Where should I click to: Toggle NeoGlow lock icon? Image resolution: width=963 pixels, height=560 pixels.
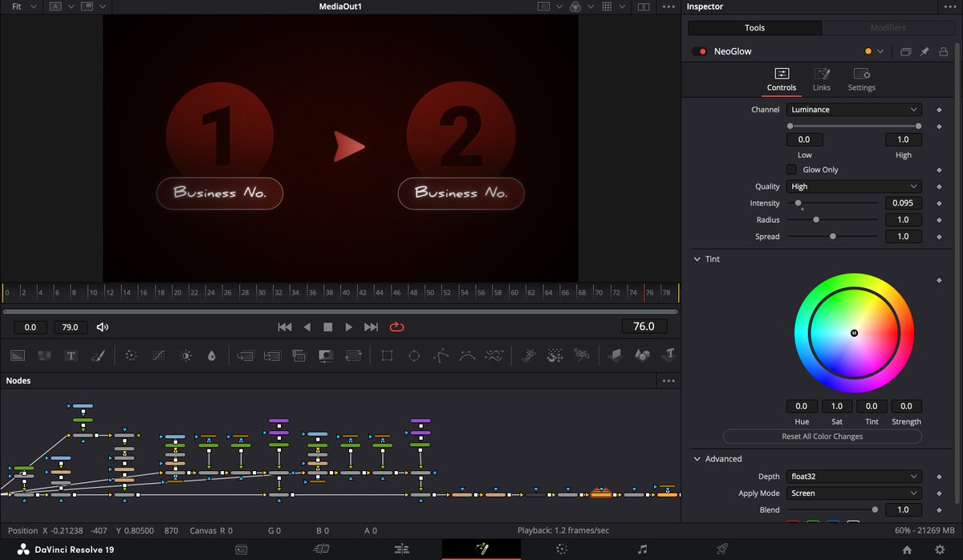pos(944,51)
